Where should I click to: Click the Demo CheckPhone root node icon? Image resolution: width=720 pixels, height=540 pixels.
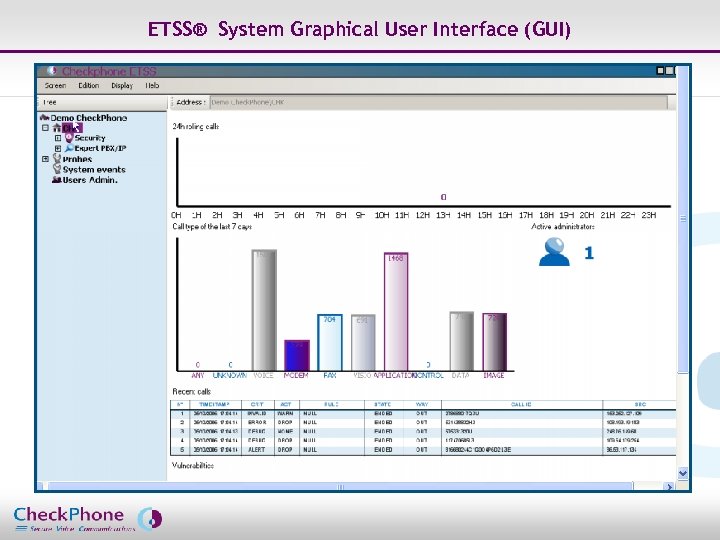pyautogui.click(x=45, y=118)
